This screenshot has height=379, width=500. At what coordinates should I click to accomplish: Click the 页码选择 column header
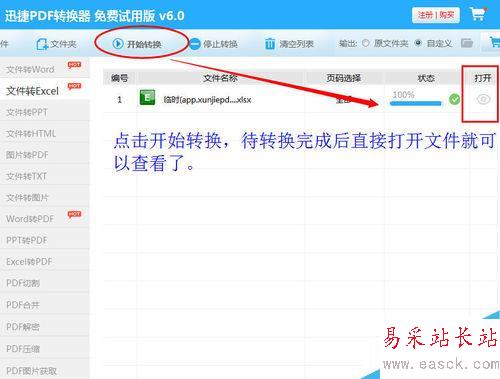coord(343,78)
